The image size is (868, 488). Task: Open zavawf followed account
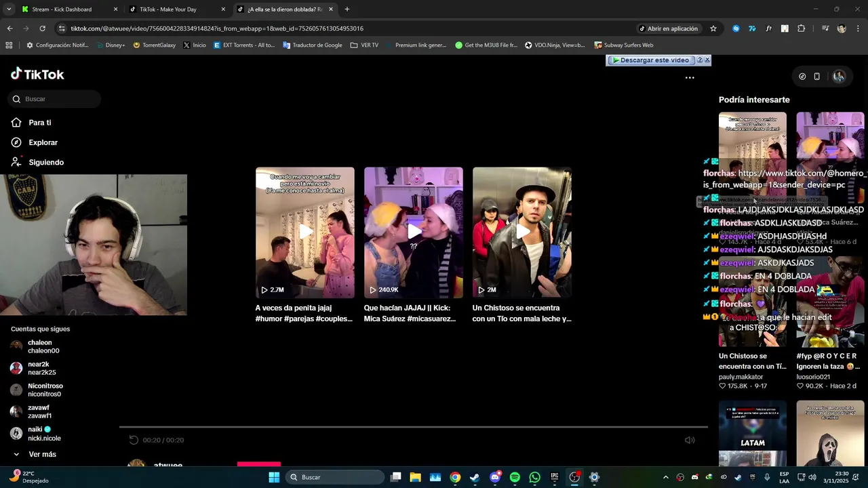(x=31, y=411)
